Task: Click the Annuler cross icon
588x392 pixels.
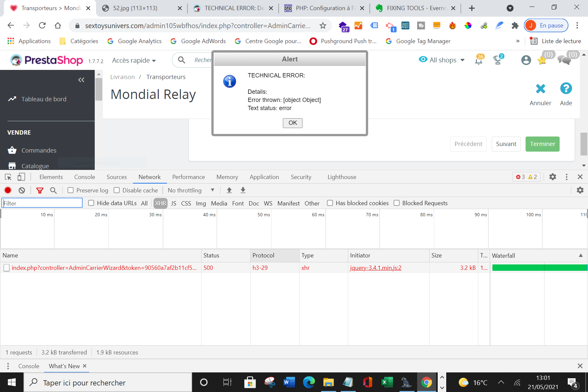Action: coord(541,89)
